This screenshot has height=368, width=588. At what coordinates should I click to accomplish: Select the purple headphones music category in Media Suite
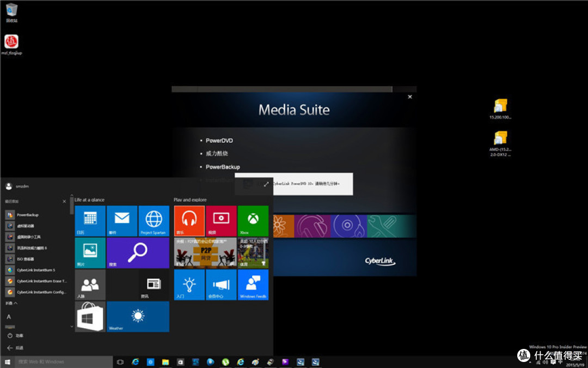click(313, 226)
